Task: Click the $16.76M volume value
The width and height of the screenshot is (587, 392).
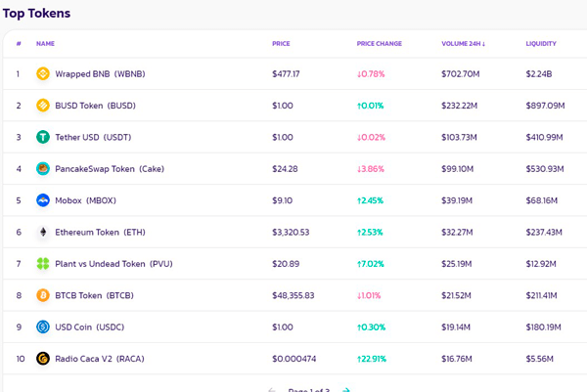Action: (456, 359)
